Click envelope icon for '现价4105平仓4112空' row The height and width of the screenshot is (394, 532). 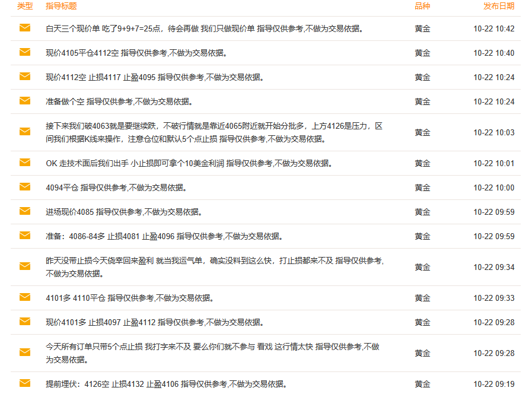[x=25, y=52]
